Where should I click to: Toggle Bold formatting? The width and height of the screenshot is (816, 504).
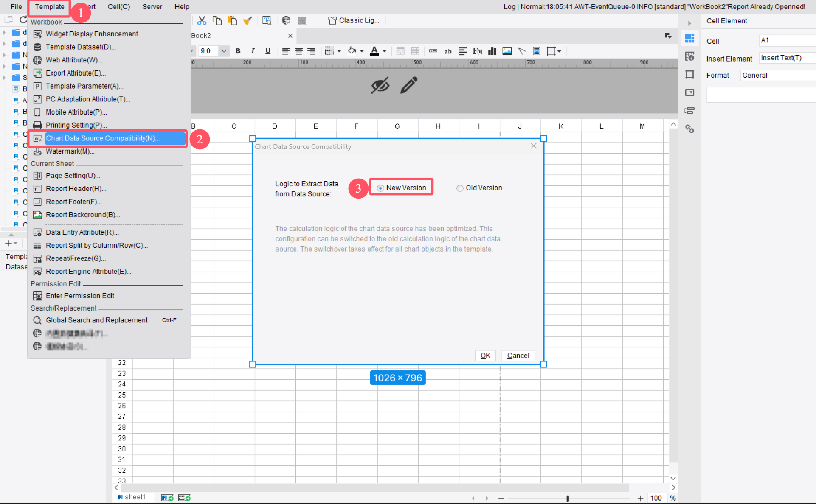tap(238, 51)
